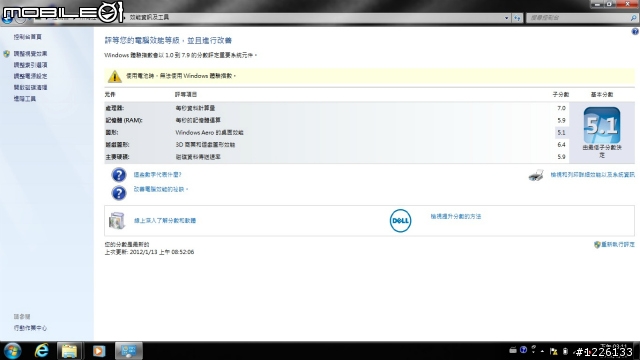640x360 pixels.
Task: Click the '效能資訊及工具' address breadcrumb
Action: tap(149, 18)
